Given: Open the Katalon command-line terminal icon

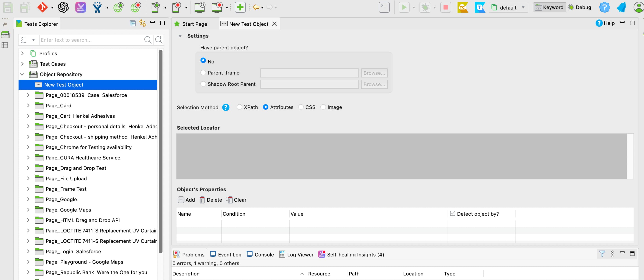Looking at the screenshot, I should [384, 7].
